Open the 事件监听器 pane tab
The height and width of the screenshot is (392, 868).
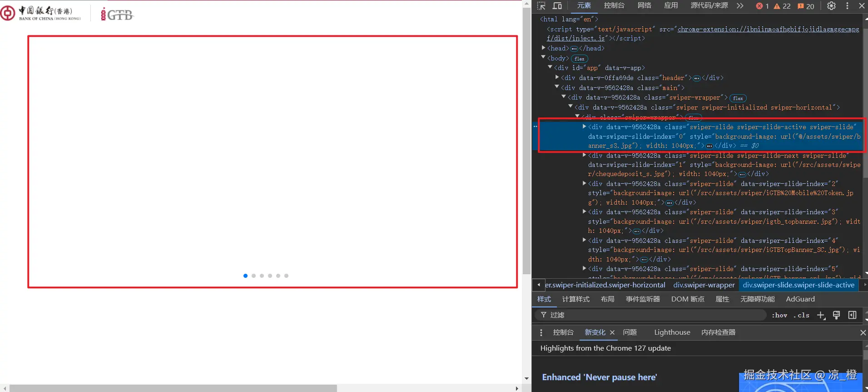(643, 299)
